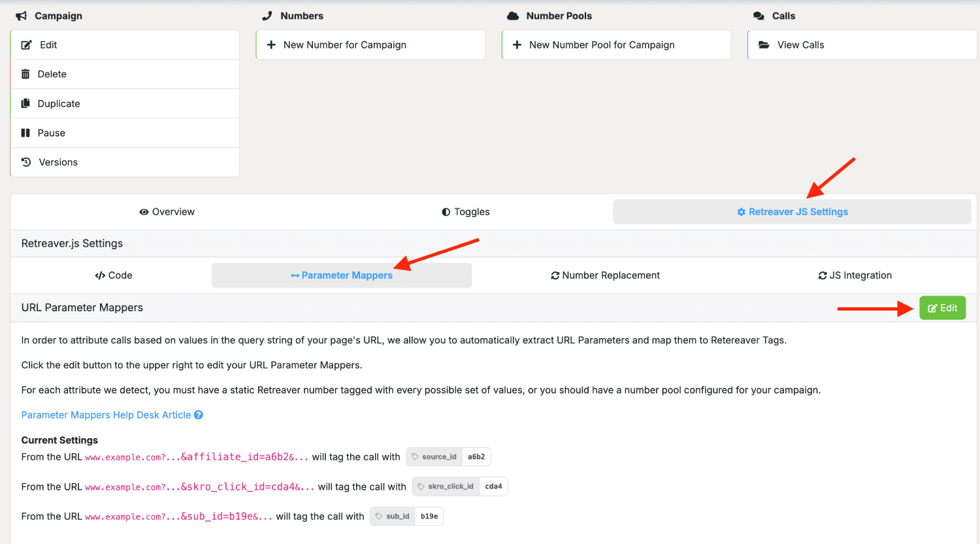Image resolution: width=980 pixels, height=544 pixels.
Task: Open the Number Replacement sub-tab
Action: tap(605, 275)
